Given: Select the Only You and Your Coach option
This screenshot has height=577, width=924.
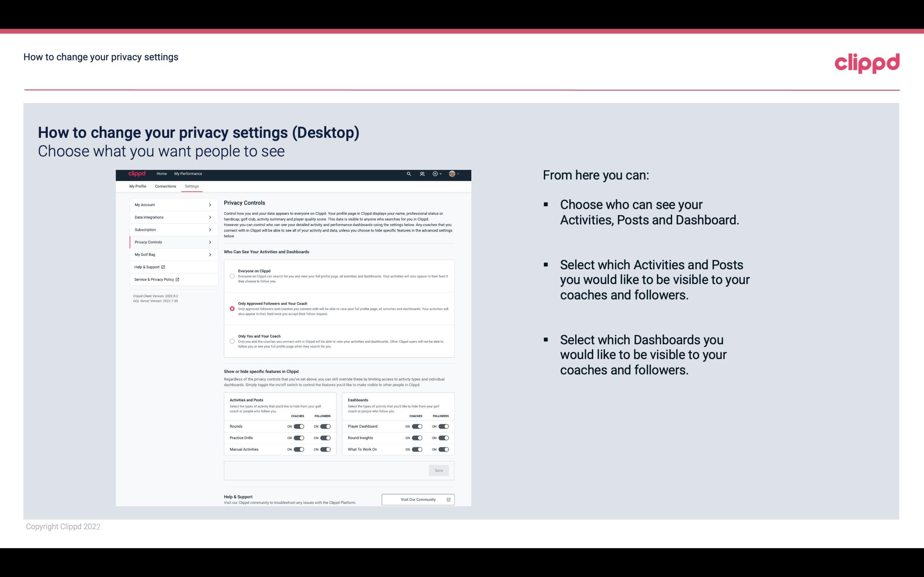Looking at the screenshot, I should point(232,342).
